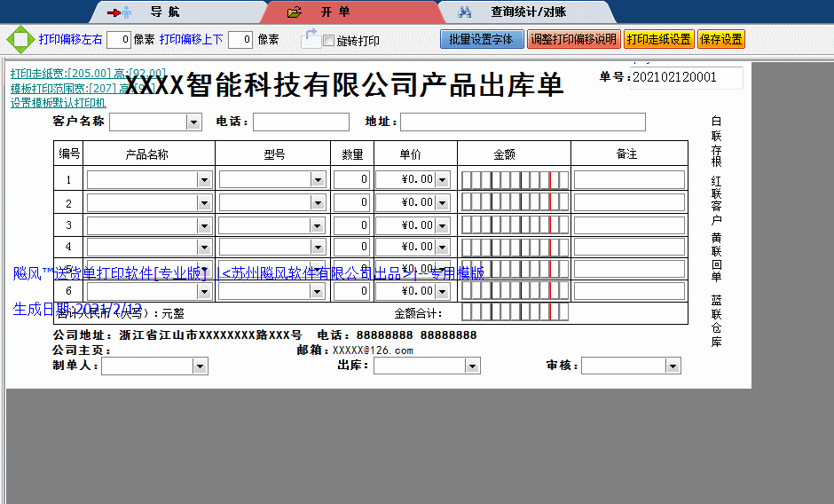Click row 6 数量 field

[351, 290]
